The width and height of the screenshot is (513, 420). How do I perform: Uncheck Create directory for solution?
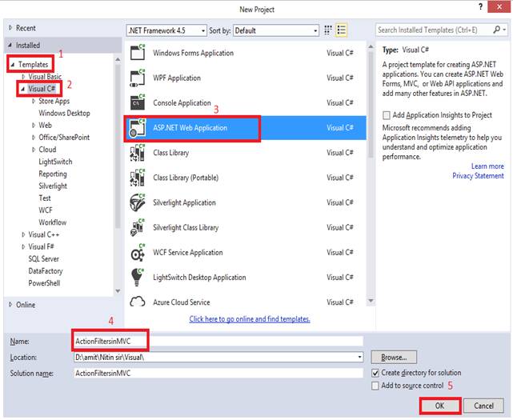pos(375,373)
